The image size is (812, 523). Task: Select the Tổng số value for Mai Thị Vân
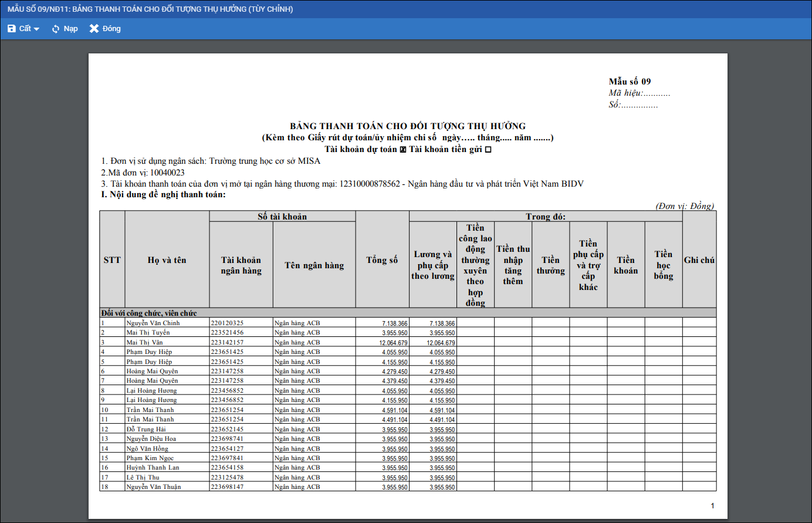393,343
